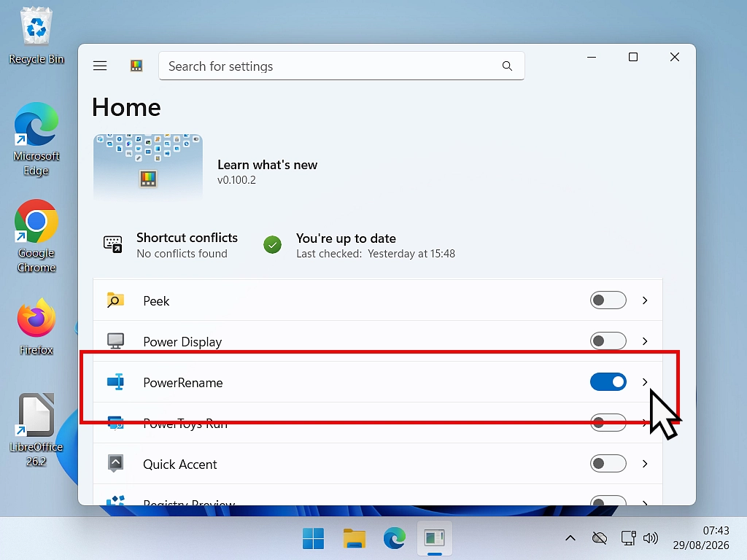Open LibreOffice 26.2 desktop shortcut

[36, 430]
